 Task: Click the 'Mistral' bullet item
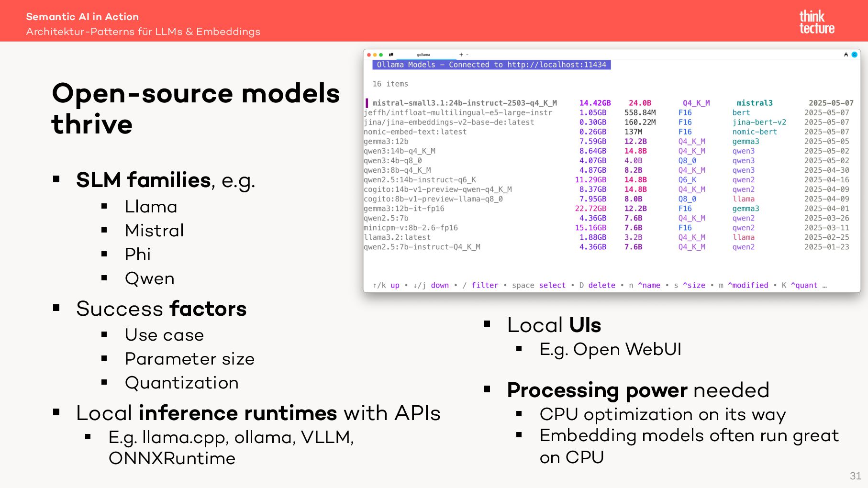click(x=154, y=231)
